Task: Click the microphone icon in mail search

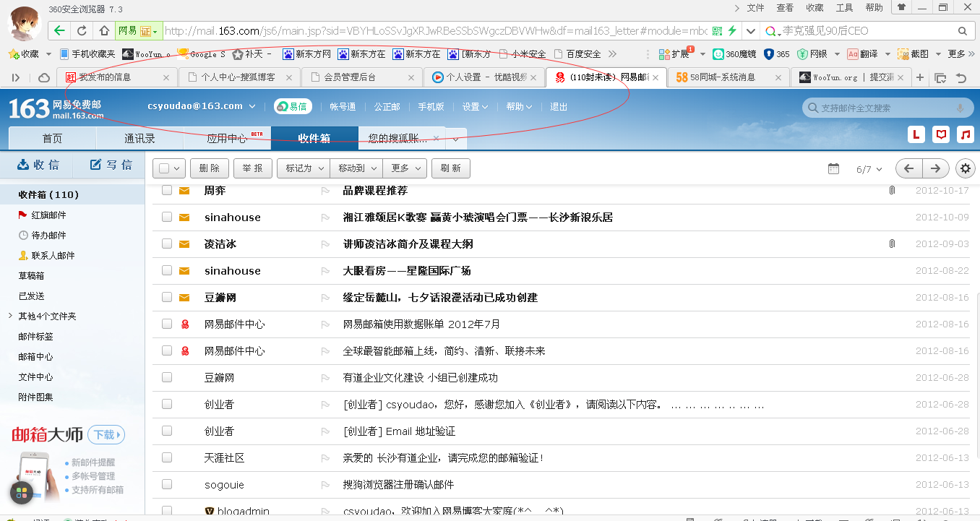Action: coord(960,108)
